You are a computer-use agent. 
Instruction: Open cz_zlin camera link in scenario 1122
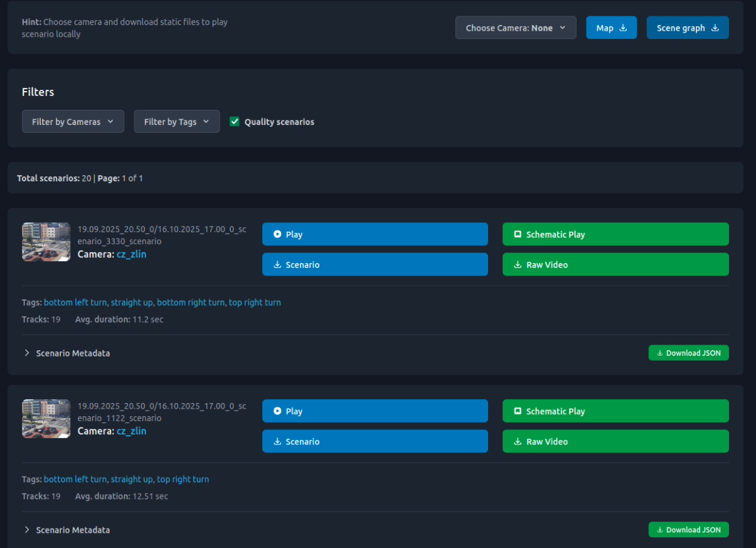[131, 431]
